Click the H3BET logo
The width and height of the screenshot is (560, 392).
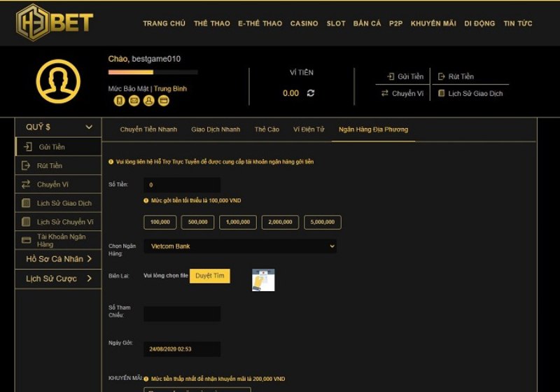click(x=55, y=22)
